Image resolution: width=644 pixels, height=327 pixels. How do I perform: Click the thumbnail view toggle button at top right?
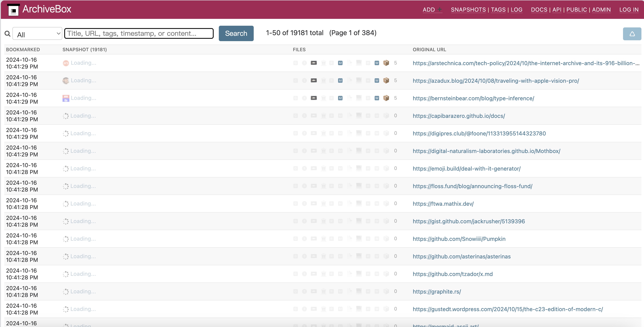632,34
